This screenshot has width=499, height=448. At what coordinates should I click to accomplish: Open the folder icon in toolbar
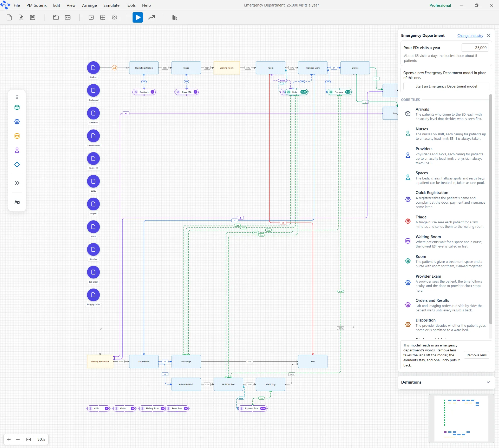tap(56, 17)
